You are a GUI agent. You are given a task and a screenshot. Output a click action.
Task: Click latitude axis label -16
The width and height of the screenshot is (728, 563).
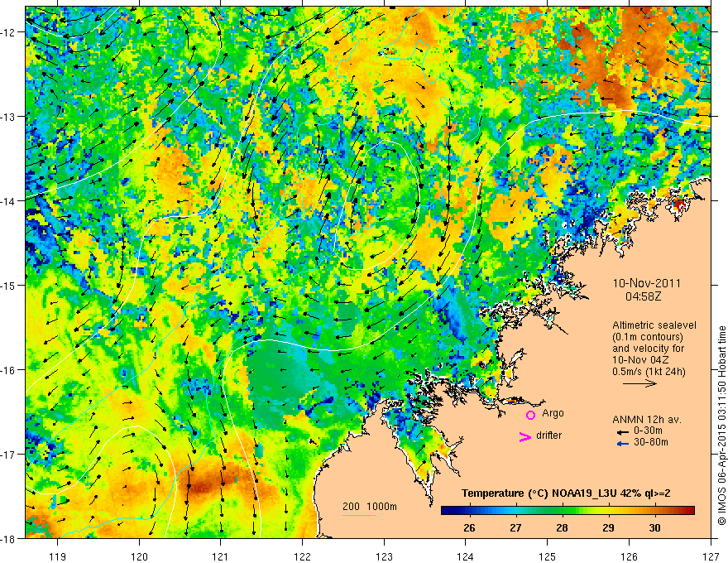9,370
